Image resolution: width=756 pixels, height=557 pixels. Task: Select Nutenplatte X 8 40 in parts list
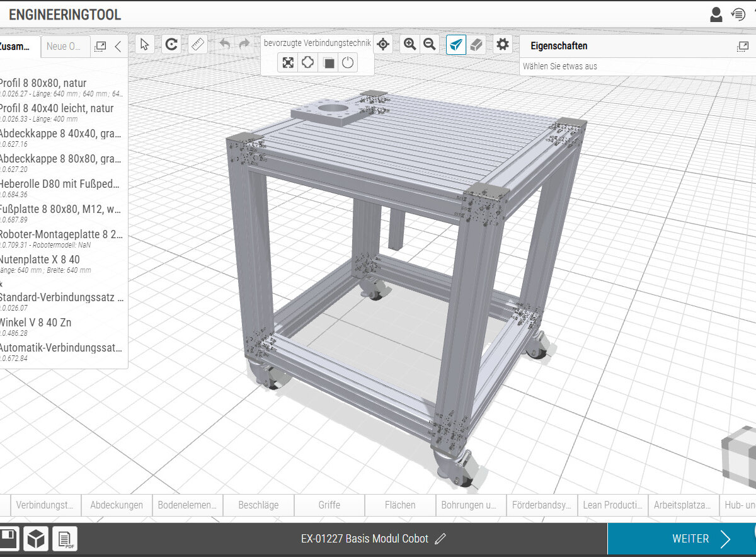[x=39, y=260]
